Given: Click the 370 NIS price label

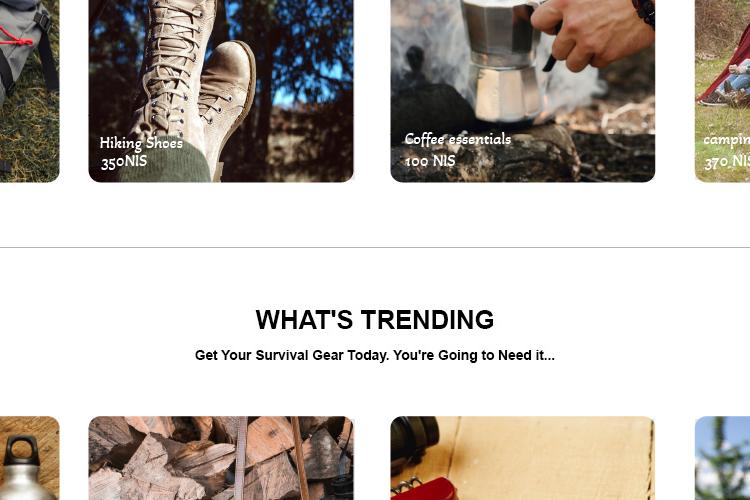Looking at the screenshot, I should (x=727, y=162).
